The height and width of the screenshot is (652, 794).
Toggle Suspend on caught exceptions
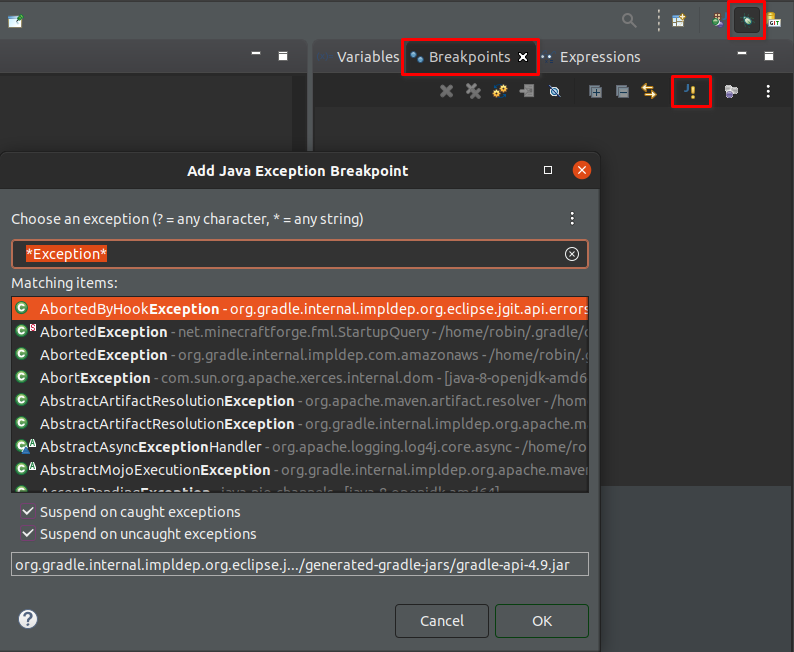point(28,512)
